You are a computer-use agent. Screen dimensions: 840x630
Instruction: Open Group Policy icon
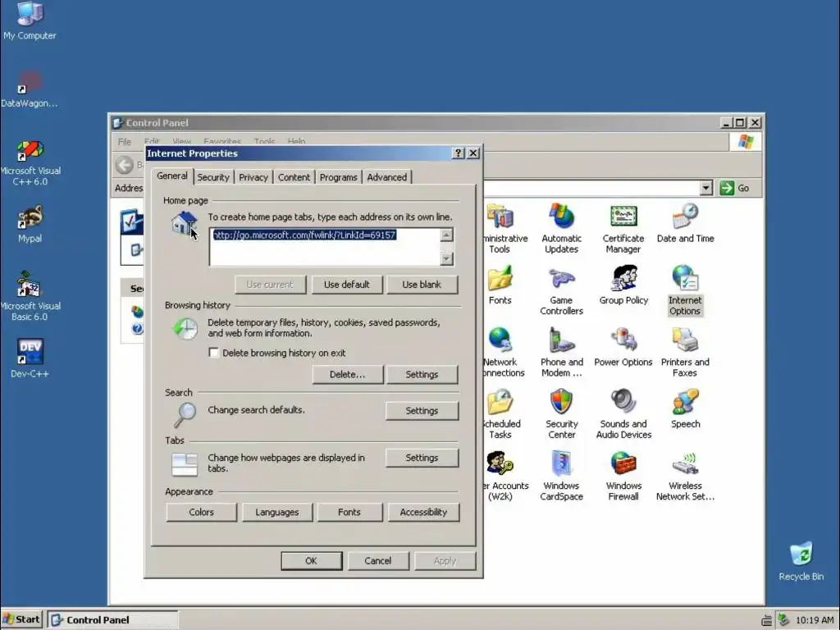coord(623,285)
